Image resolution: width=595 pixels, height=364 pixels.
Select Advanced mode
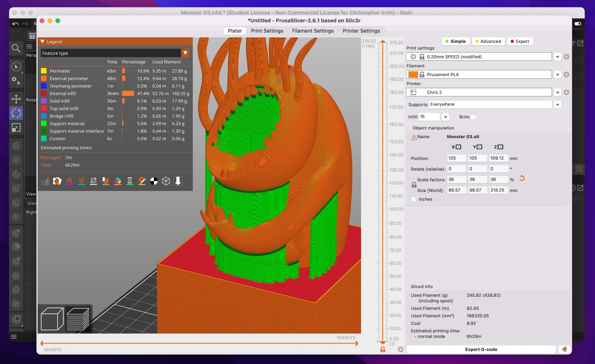pos(488,41)
